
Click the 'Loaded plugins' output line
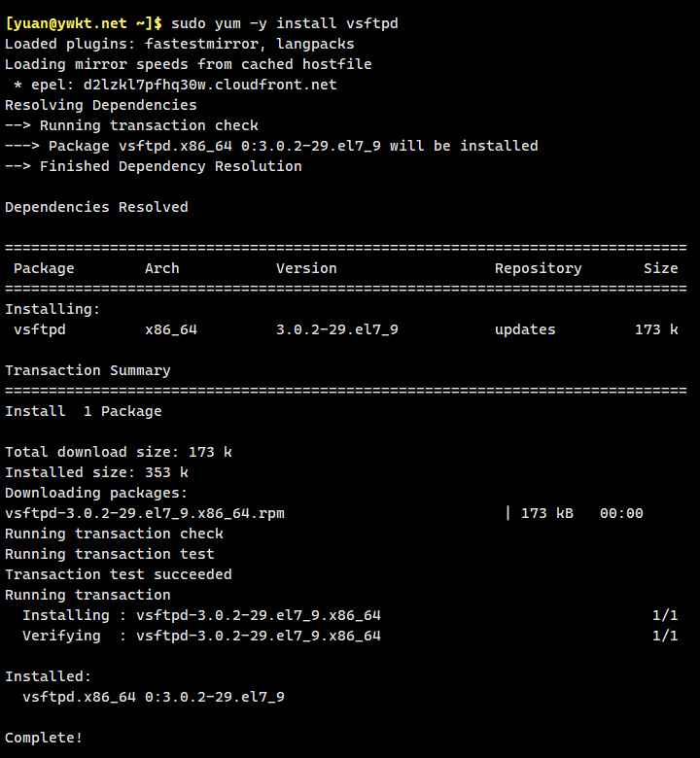[x=180, y=44]
